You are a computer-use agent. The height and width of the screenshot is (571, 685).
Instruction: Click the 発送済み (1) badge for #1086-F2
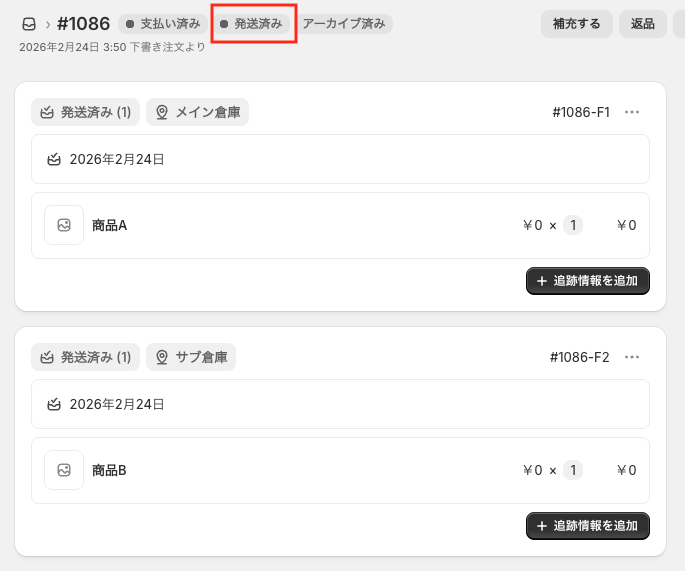click(x=85, y=357)
